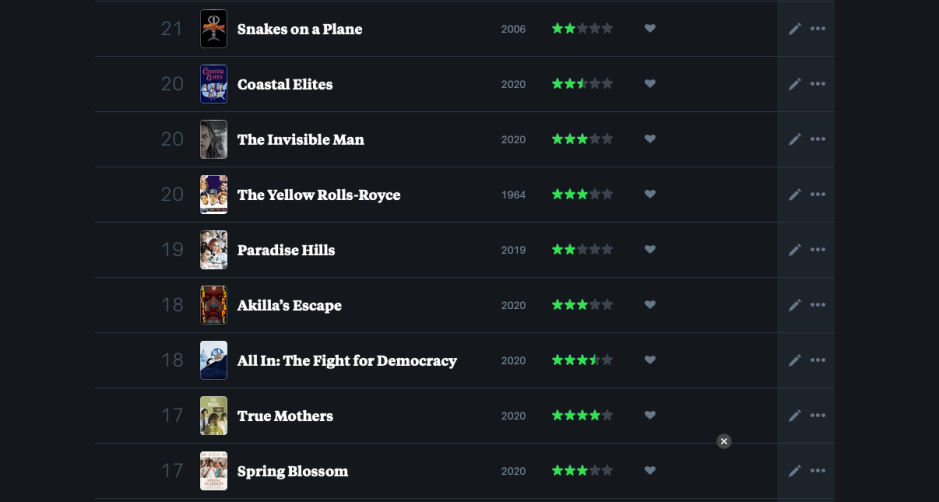This screenshot has width=939, height=502.
Task: Open the 2006 release year link
Action: click(x=513, y=29)
